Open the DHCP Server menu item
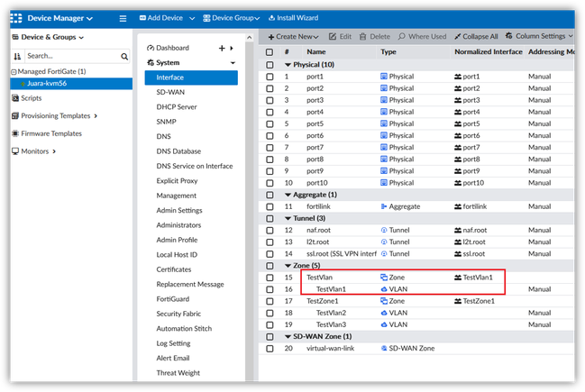The image size is (585, 392). (177, 107)
